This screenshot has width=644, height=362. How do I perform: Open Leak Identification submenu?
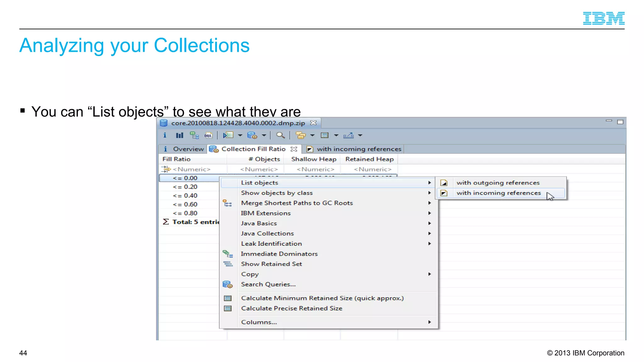tap(328, 244)
